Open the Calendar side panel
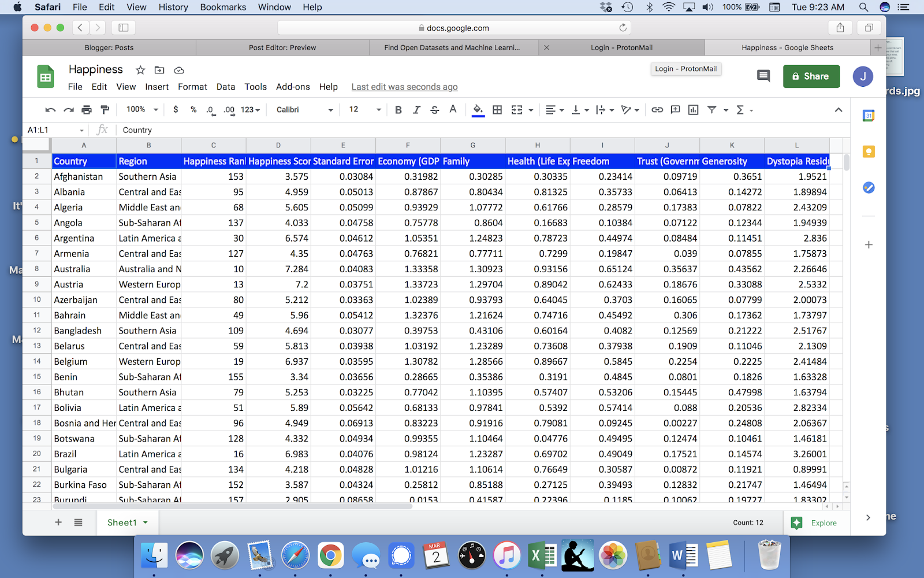Image resolution: width=924 pixels, height=578 pixels. coord(869,116)
